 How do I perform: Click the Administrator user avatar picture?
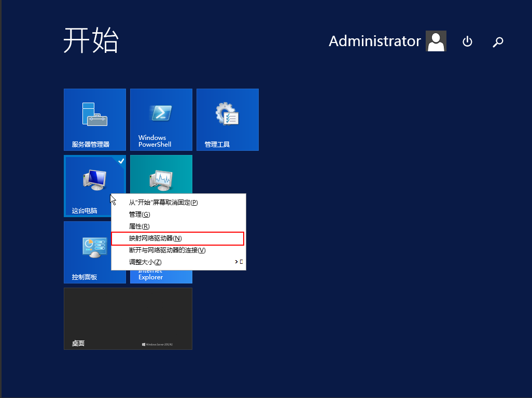436,41
